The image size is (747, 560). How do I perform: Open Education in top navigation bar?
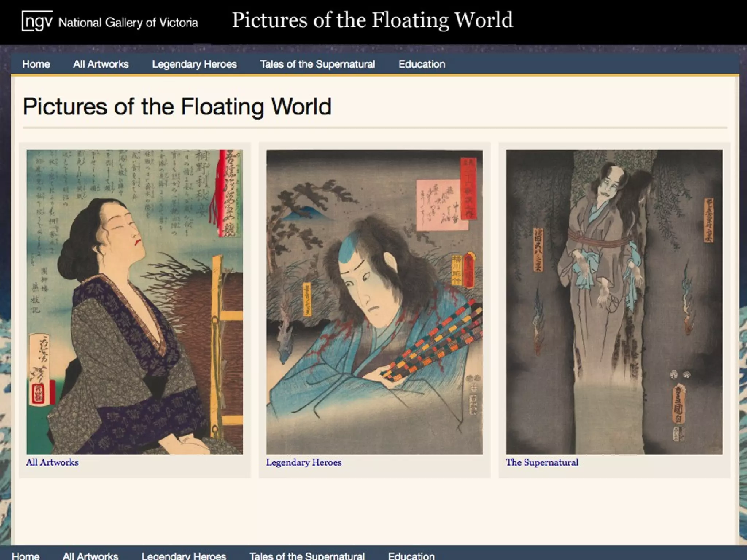click(422, 64)
